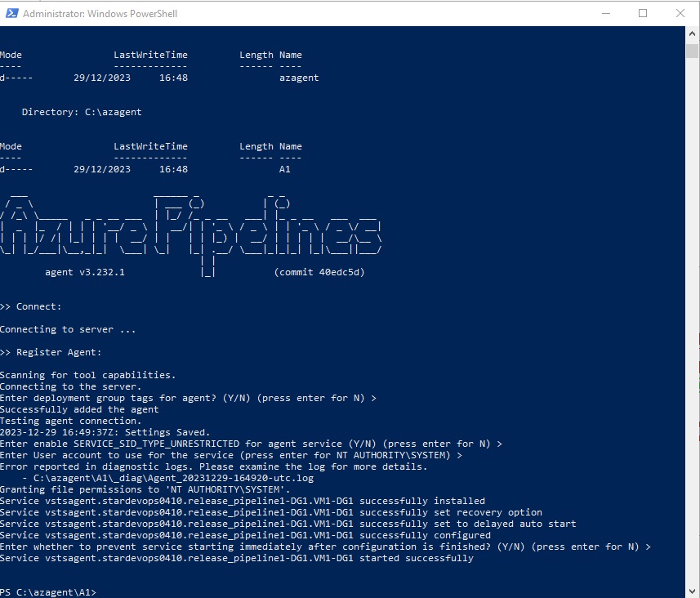The height and width of the screenshot is (598, 700).
Task: Click the '>> Connect:' heading
Action: [x=31, y=306]
